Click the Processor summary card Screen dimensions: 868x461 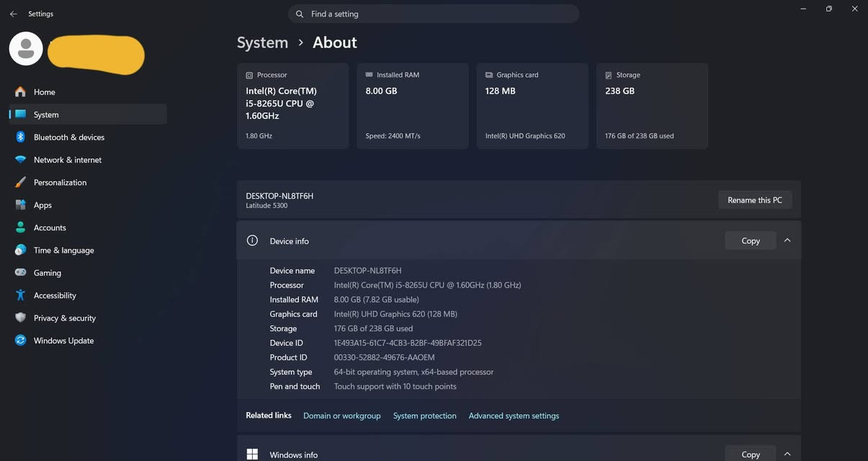coord(292,106)
